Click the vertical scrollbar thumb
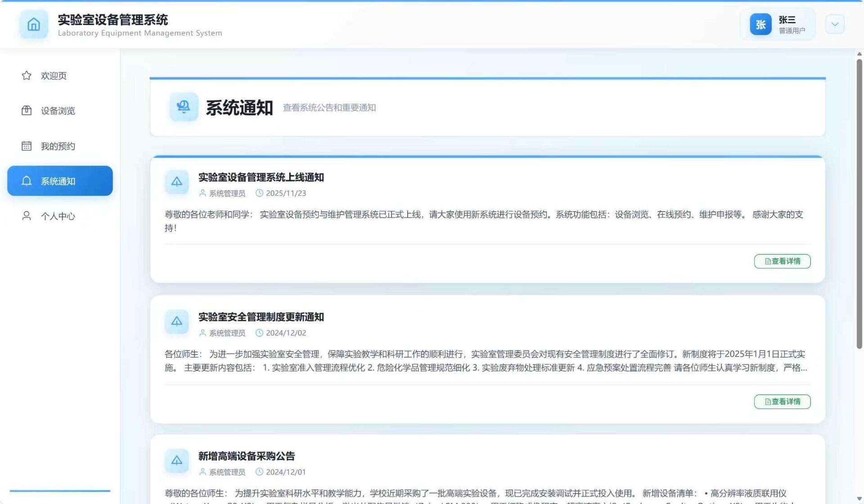864x504 pixels. pos(859,202)
